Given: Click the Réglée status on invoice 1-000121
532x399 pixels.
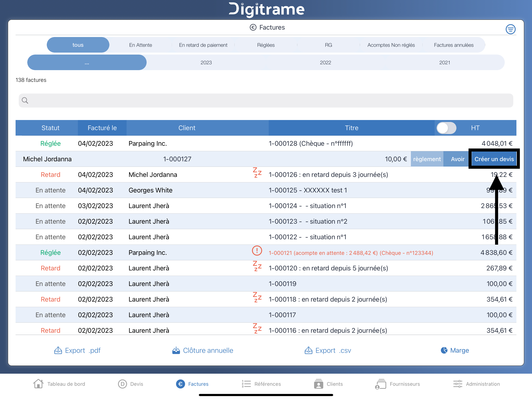Looking at the screenshot, I should (x=50, y=252).
